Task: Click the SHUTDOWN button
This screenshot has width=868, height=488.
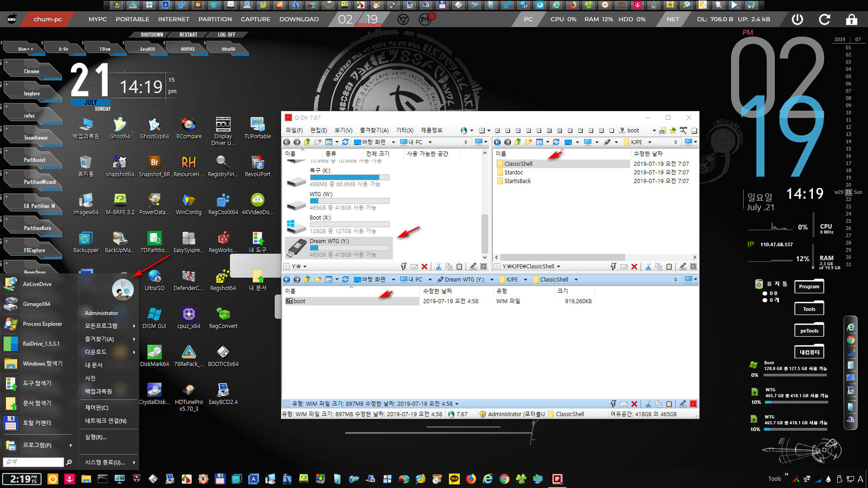Action: pyautogui.click(x=151, y=35)
